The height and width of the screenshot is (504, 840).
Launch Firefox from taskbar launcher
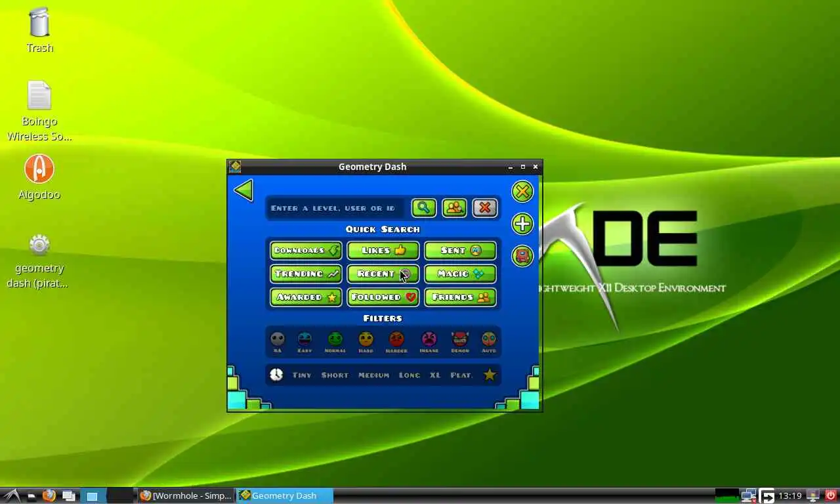(49, 495)
